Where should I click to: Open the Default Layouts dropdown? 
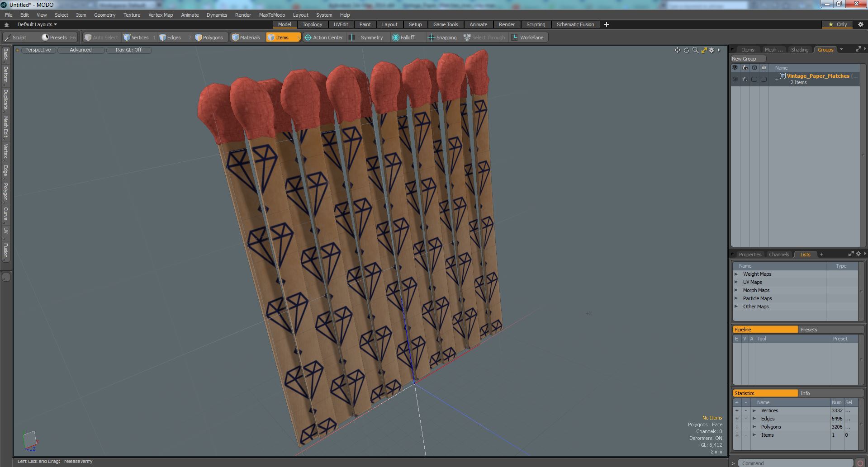click(x=37, y=24)
